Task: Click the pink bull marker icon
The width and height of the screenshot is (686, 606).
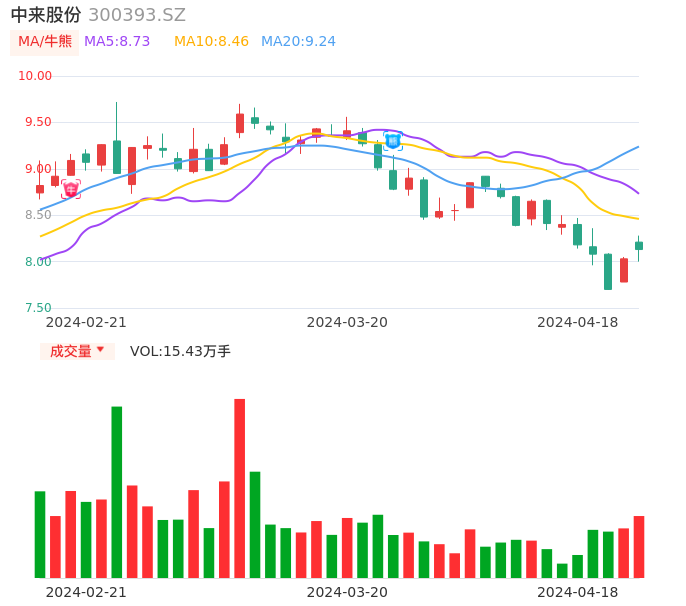Action: 71,189
